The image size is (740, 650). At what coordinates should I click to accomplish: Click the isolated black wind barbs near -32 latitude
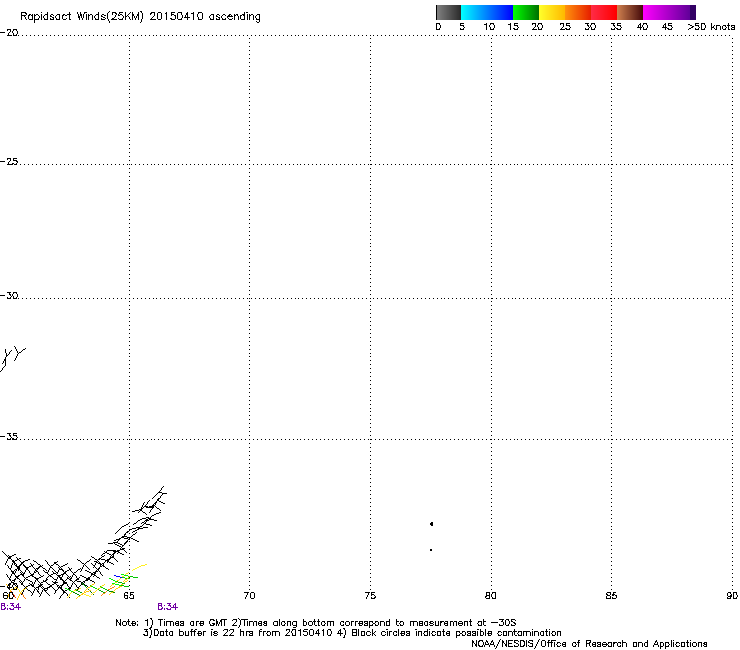click(13, 359)
